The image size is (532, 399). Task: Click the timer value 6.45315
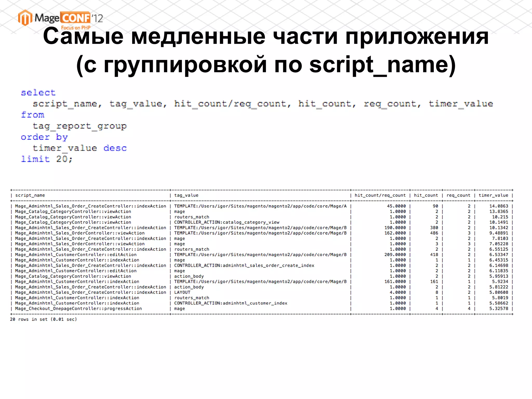(499, 260)
